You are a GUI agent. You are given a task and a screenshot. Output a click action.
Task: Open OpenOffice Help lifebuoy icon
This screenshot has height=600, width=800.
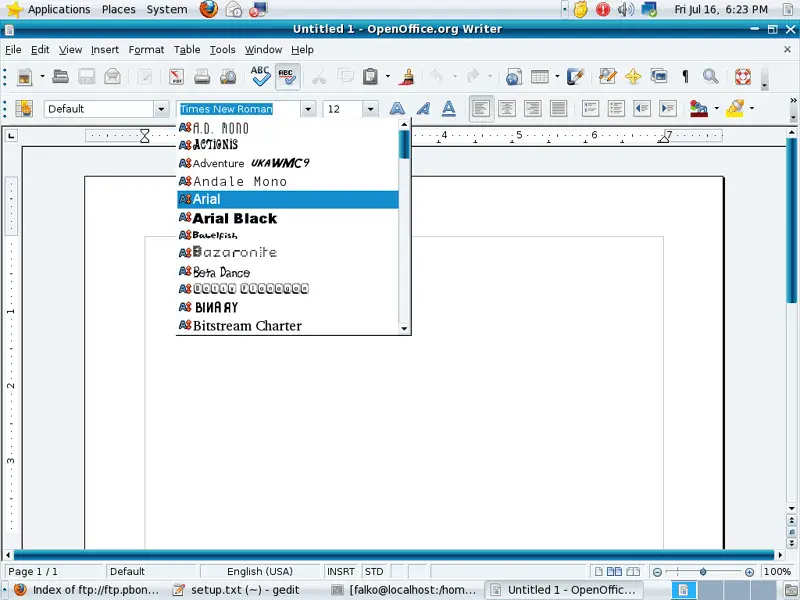coord(743,77)
